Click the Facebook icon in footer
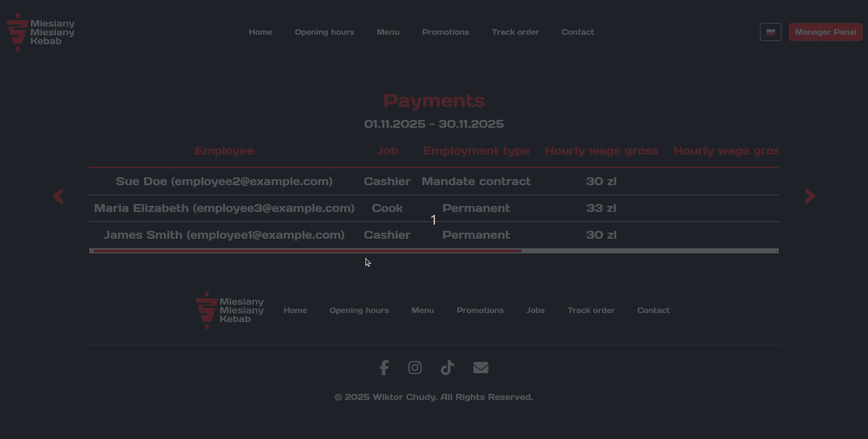Image resolution: width=868 pixels, height=439 pixels. pos(384,368)
